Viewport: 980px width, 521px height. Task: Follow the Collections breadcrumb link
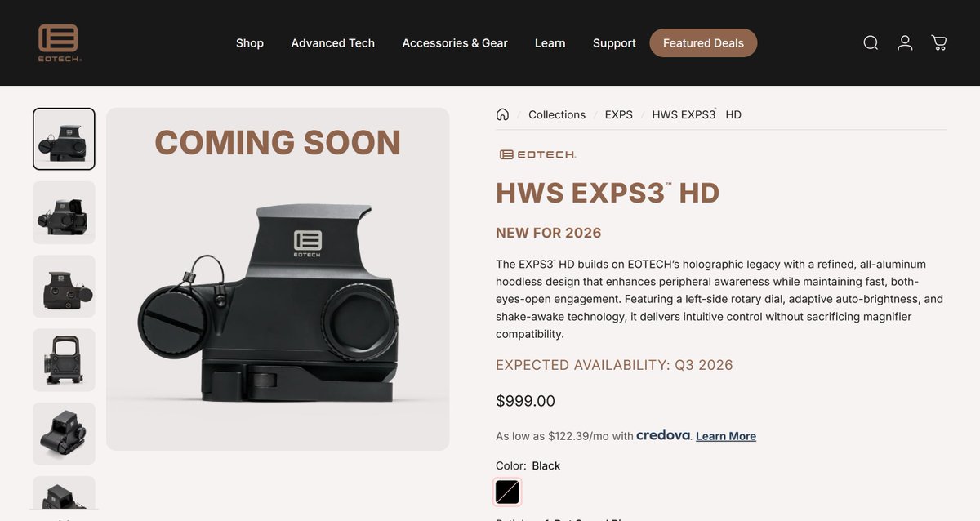557,114
